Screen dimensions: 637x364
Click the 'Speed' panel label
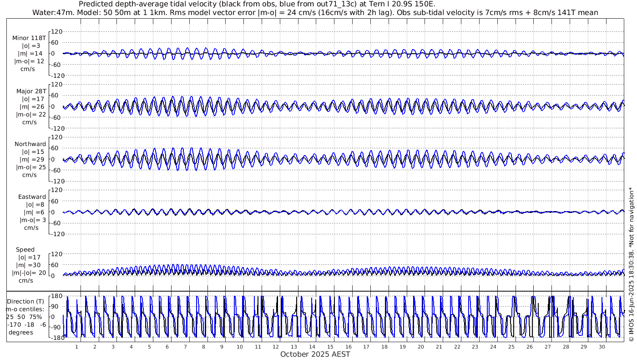pyautogui.click(x=25, y=250)
